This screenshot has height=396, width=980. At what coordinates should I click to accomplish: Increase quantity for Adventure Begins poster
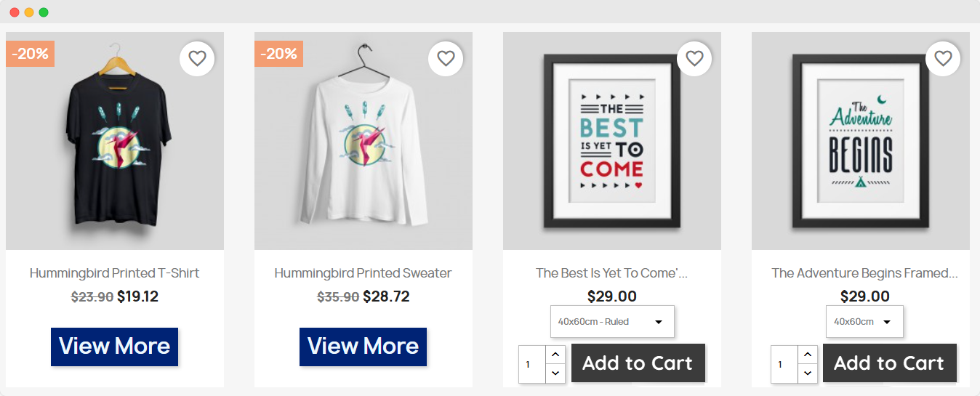(807, 355)
